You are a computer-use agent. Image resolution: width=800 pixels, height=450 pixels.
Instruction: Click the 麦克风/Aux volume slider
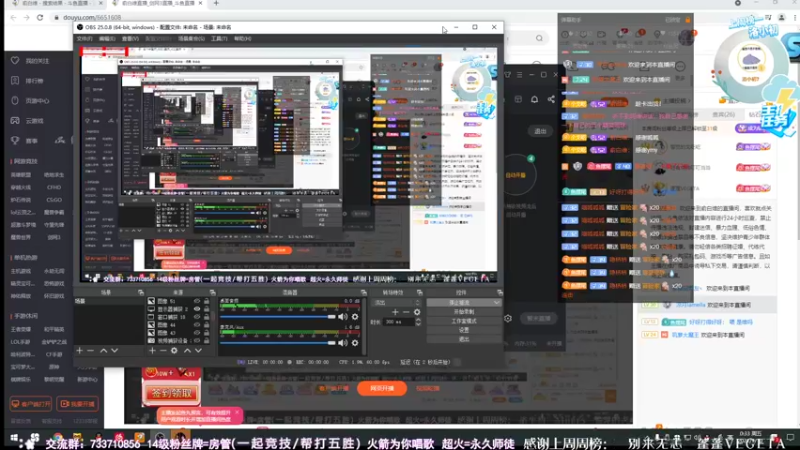tap(278, 343)
